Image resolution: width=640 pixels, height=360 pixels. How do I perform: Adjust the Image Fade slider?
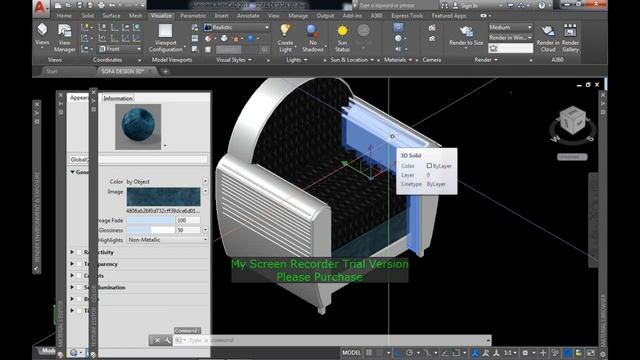[151, 220]
